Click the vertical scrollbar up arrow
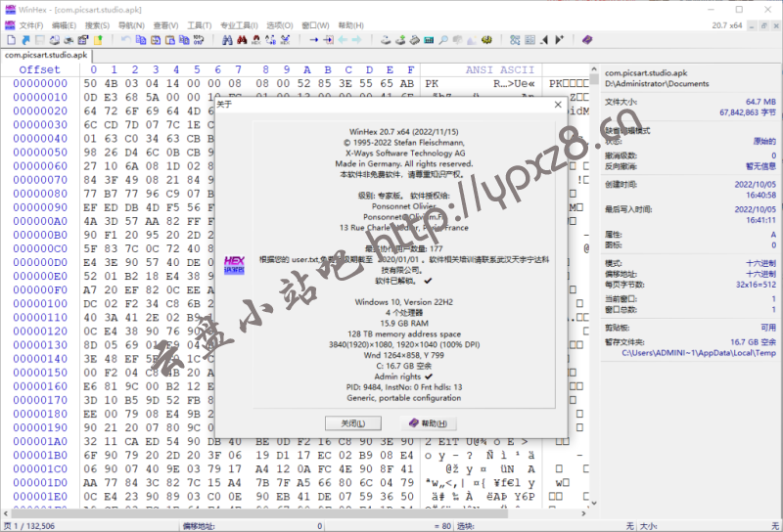The image size is (783, 532). 594,68
